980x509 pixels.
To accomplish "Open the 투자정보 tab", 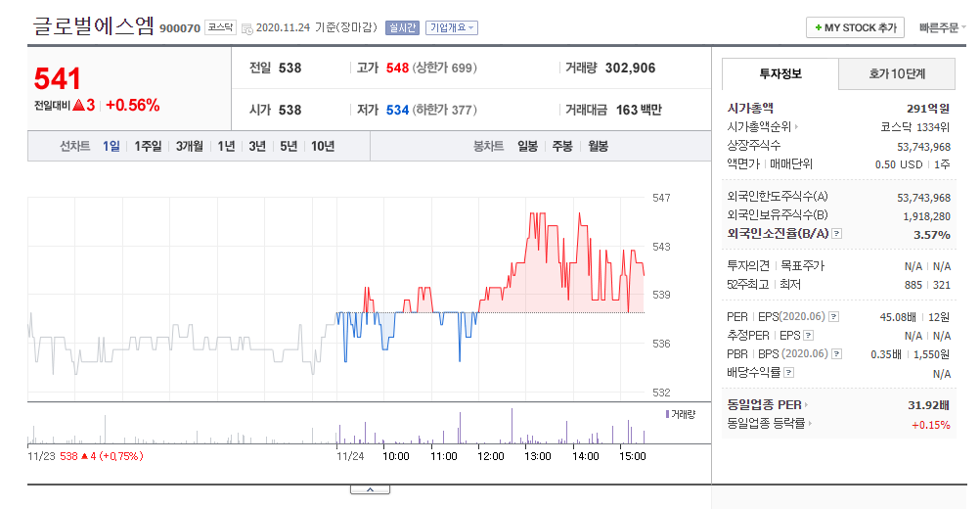I will [780, 73].
